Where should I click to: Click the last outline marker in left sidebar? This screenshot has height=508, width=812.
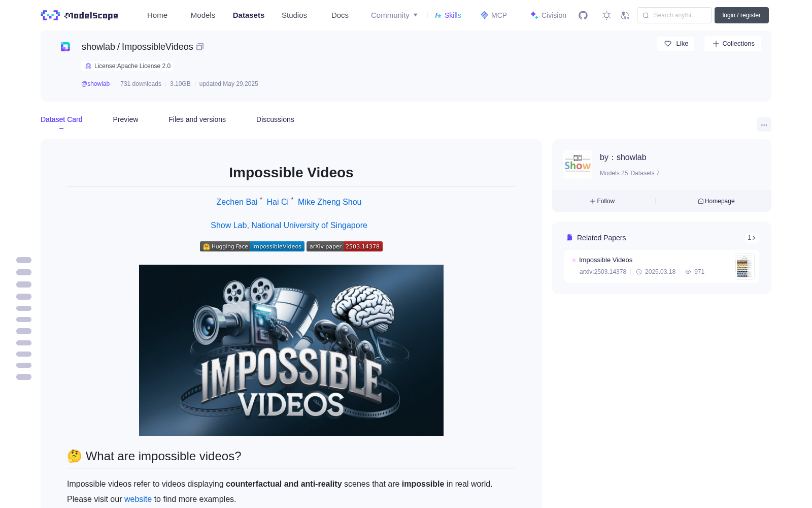tap(24, 377)
